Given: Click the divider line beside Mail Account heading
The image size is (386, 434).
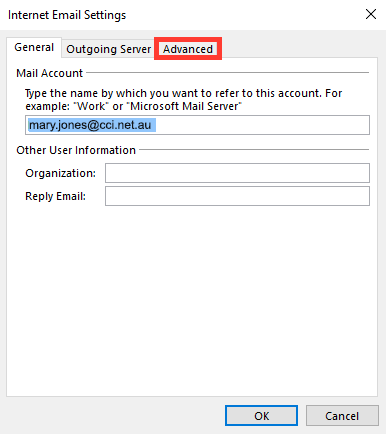Looking at the screenshot, I should 227,72.
